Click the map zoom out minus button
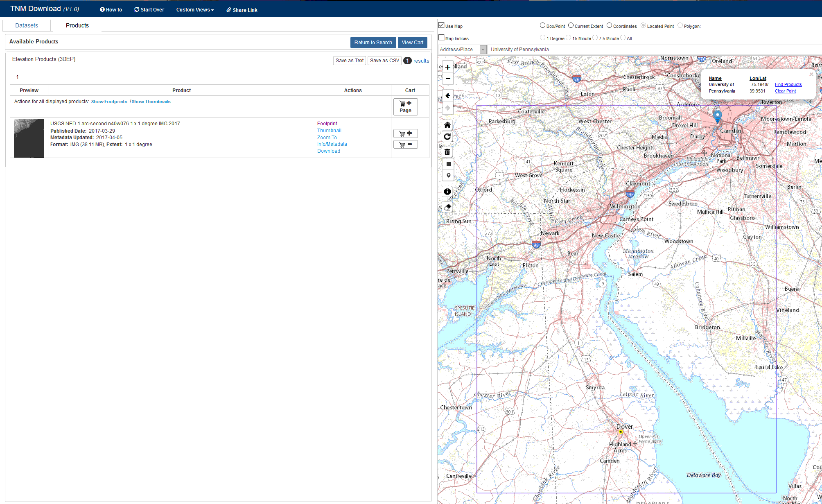This screenshot has height=504, width=822. [x=447, y=79]
